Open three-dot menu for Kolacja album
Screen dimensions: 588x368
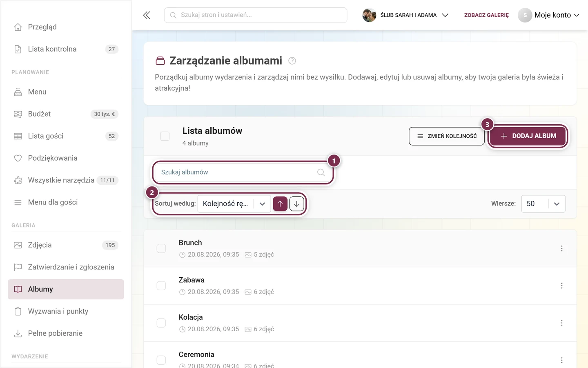[x=562, y=323]
